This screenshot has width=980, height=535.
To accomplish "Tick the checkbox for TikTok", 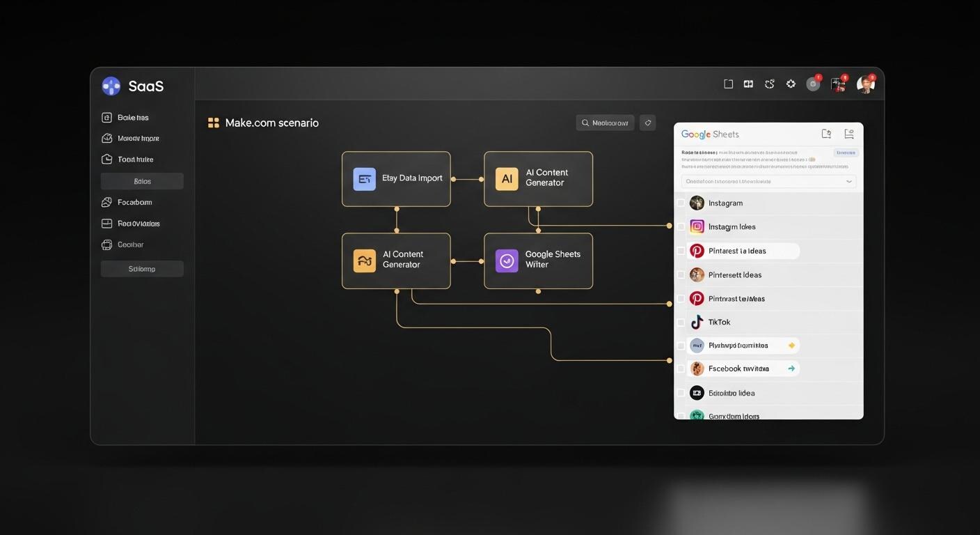I will (681, 323).
